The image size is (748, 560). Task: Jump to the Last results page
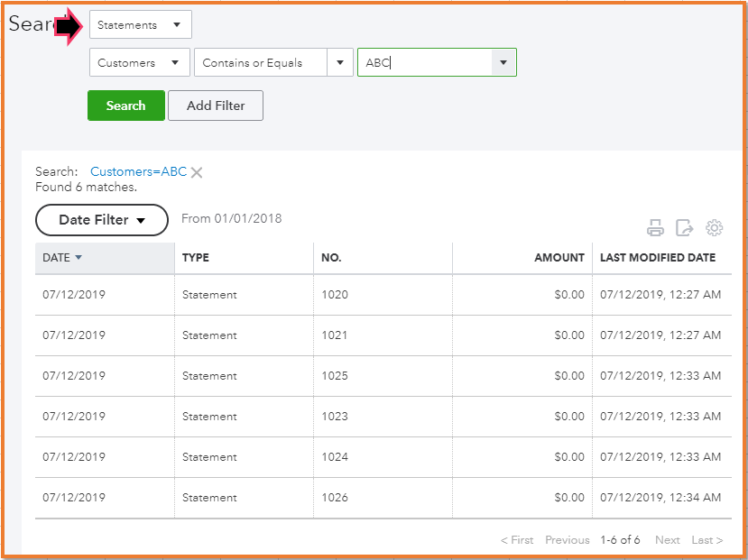(706, 540)
